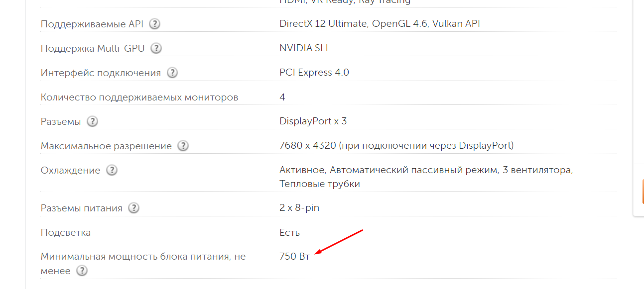This screenshot has height=289, width=644.
Task: Click the NVIDIA SLI value text
Action: pyautogui.click(x=304, y=48)
